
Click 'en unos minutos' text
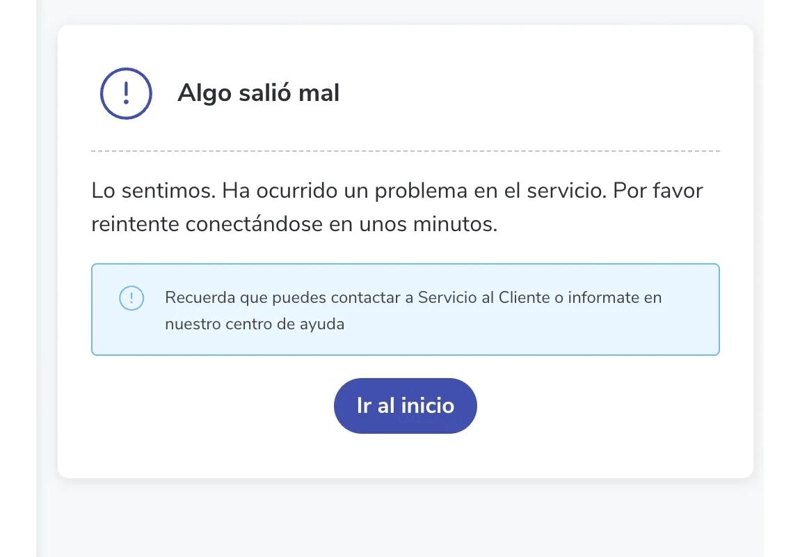point(413,224)
